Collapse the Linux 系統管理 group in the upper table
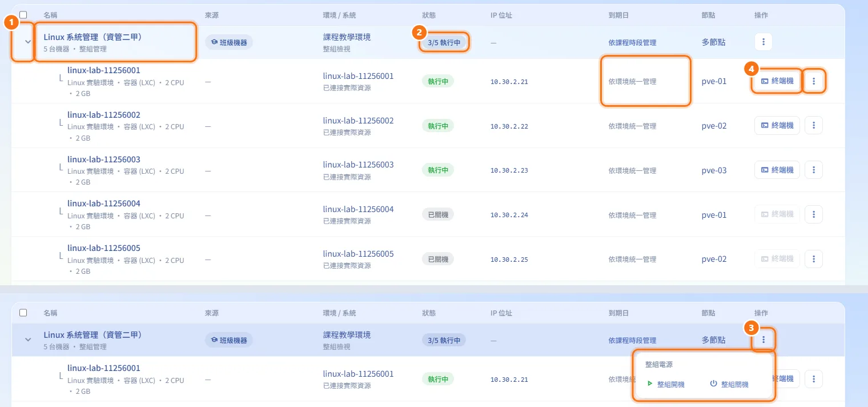 (28, 42)
